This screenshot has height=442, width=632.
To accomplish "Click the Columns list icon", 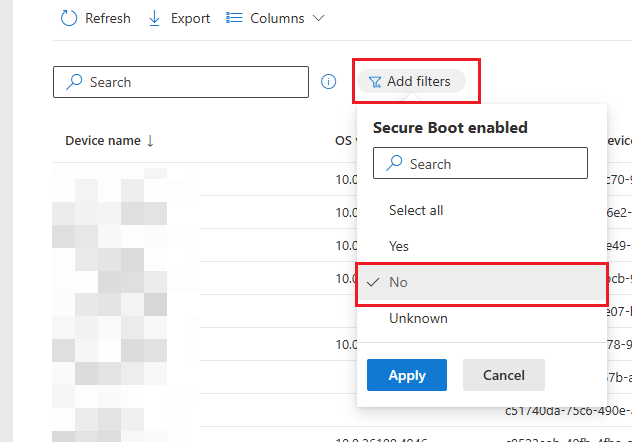I will (235, 18).
